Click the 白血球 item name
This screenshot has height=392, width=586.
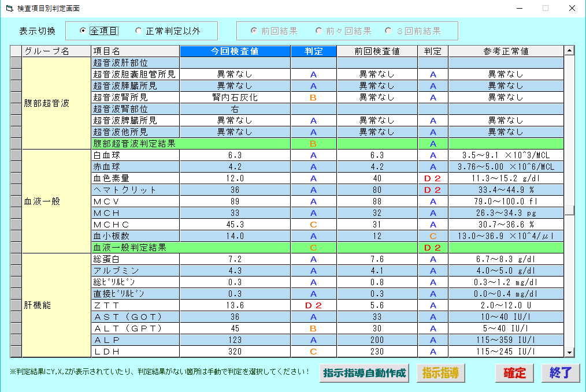pyautogui.click(x=135, y=155)
